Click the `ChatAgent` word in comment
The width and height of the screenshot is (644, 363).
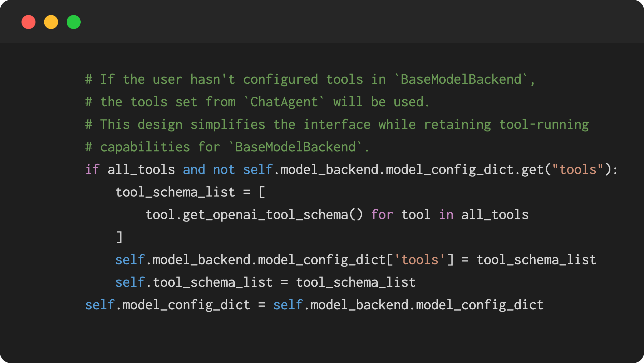(284, 102)
